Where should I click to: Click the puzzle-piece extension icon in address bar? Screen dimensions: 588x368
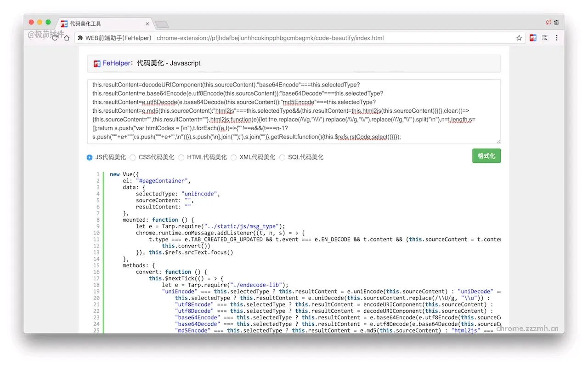pyautogui.click(x=80, y=38)
